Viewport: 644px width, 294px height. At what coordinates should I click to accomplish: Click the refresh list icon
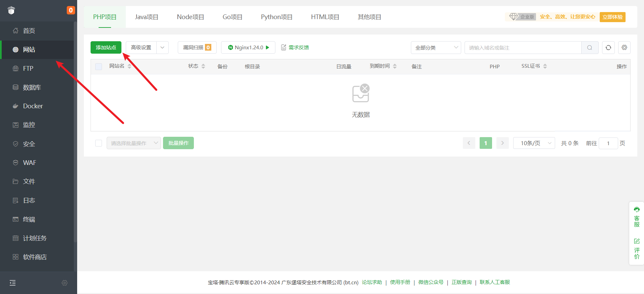coord(608,48)
